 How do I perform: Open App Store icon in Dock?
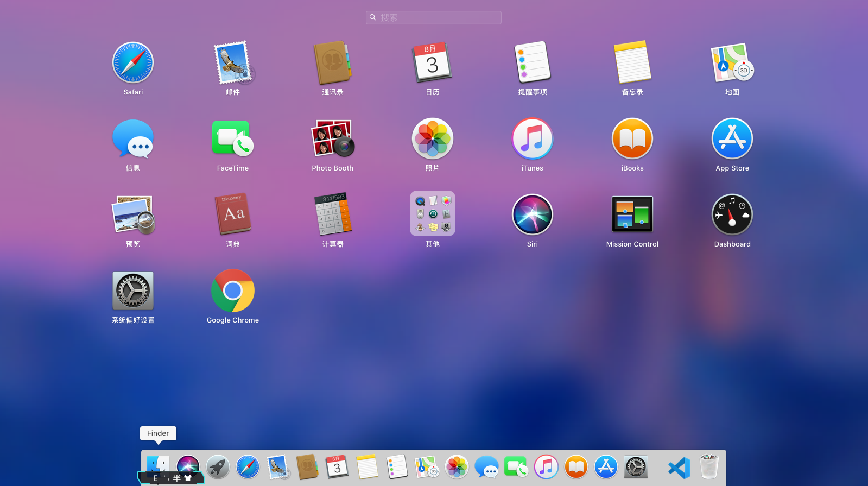click(606, 466)
